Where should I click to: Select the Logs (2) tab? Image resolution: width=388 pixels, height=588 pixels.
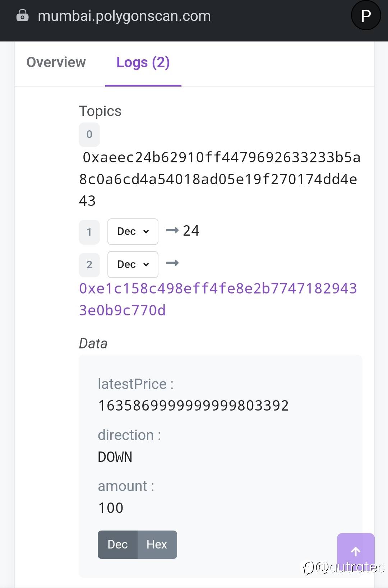(x=143, y=62)
